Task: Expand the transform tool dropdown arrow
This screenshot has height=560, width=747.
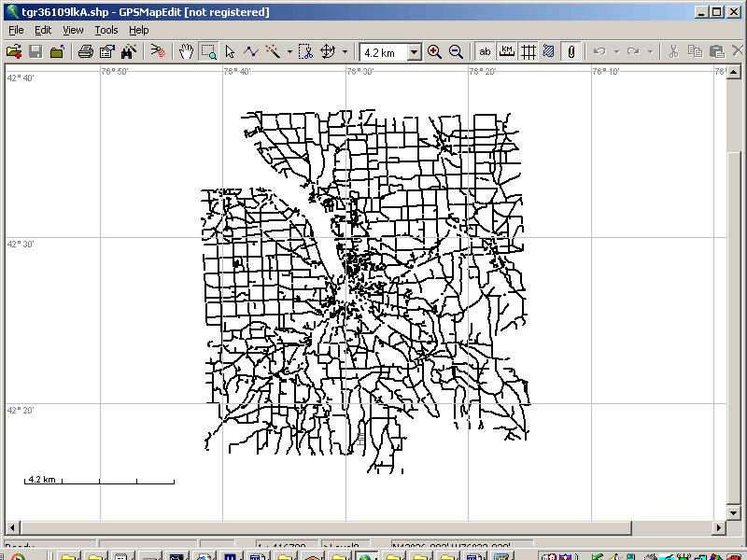Action: pos(345,51)
